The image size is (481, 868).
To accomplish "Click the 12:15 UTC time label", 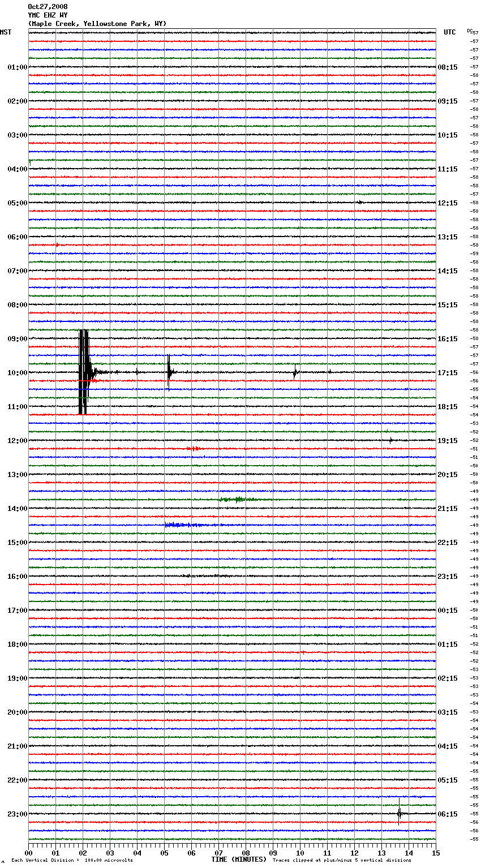I will (448, 203).
